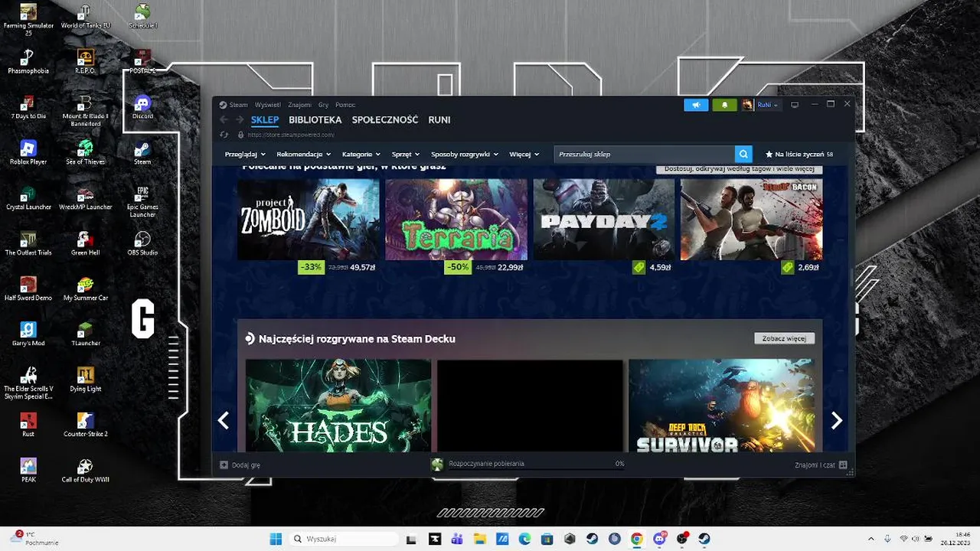980x551 pixels.
Task: Click the Dodaj grę plus icon
Action: pyautogui.click(x=224, y=465)
